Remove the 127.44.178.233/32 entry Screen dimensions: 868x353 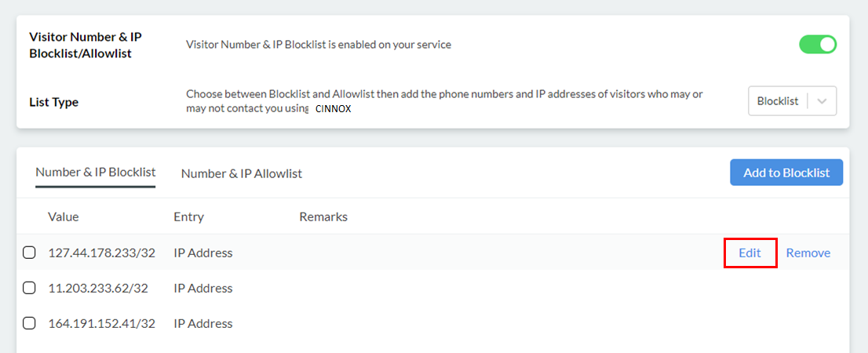(808, 253)
